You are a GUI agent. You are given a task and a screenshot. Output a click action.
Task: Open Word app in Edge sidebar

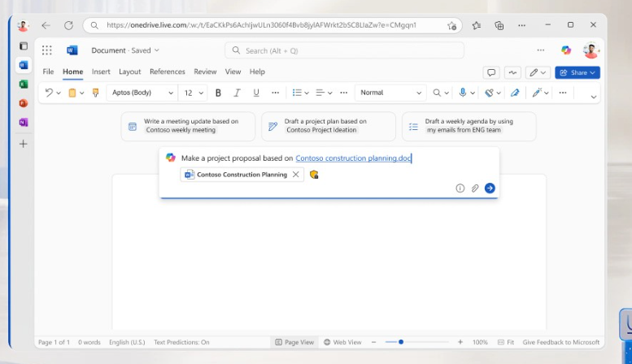pyautogui.click(x=24, y=65)
